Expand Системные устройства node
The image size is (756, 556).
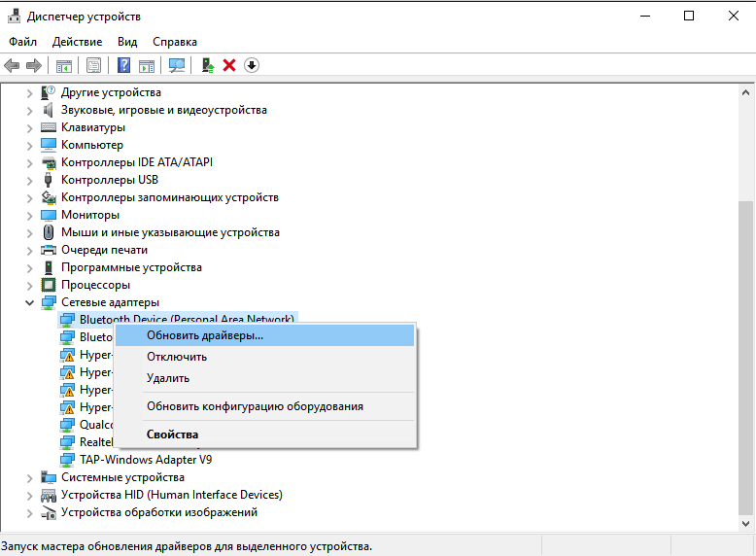[x=30, y=478]
